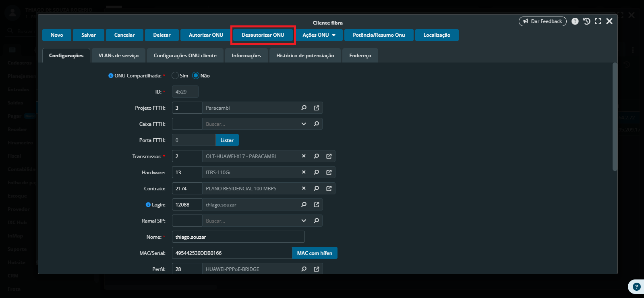The height and width of the screenshot is (298, 644).
Task: Open the Ações ONU dropdown menu
Action: tap(319, 35)
